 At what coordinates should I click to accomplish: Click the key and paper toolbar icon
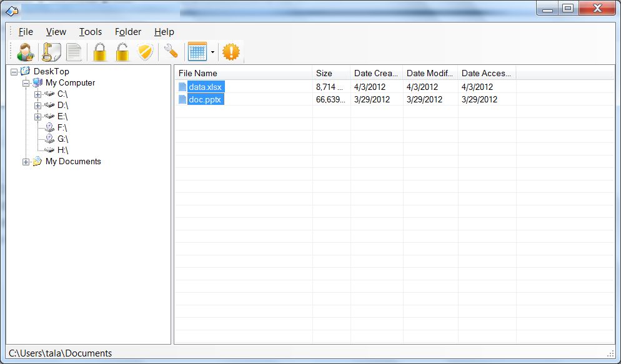[50, 52]
